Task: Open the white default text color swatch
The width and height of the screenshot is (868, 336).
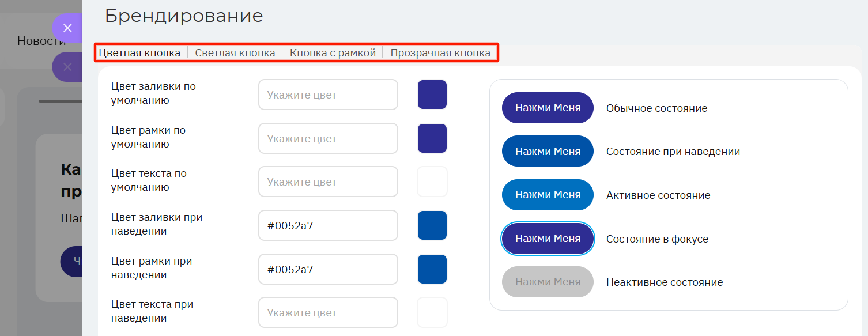Action: [432, 182]
